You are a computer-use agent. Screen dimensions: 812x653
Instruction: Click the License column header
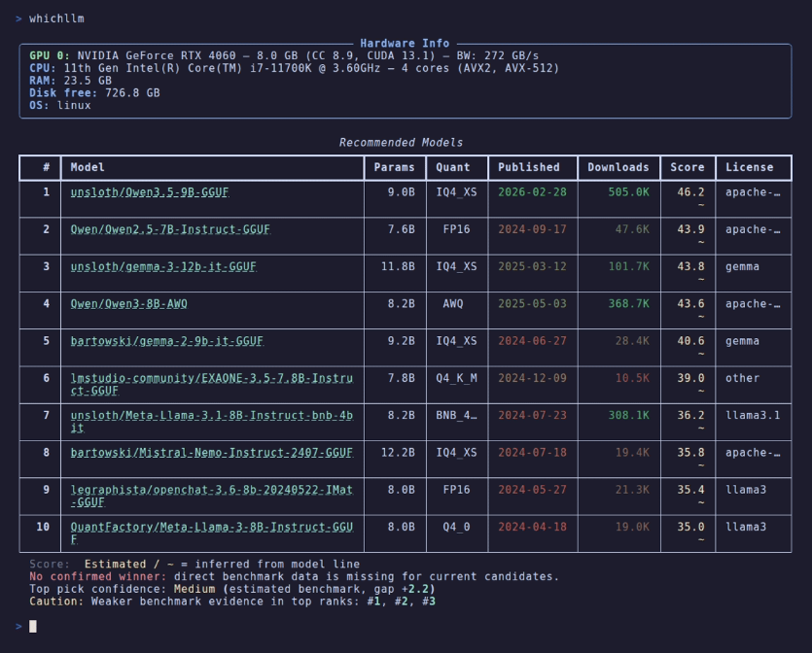point(750,168)
